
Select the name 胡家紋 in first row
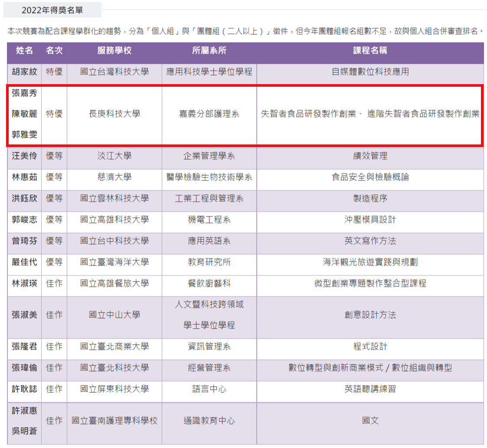[x=24, y=72]
